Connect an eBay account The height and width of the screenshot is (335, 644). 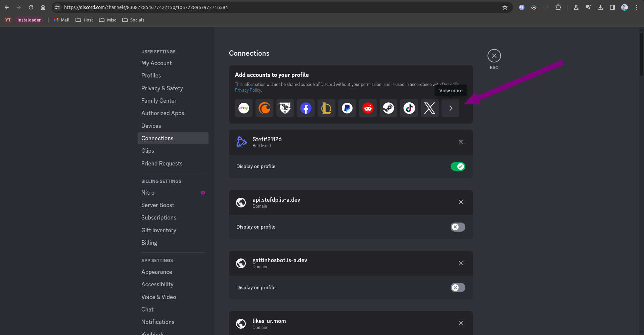(x=244, y=108)
